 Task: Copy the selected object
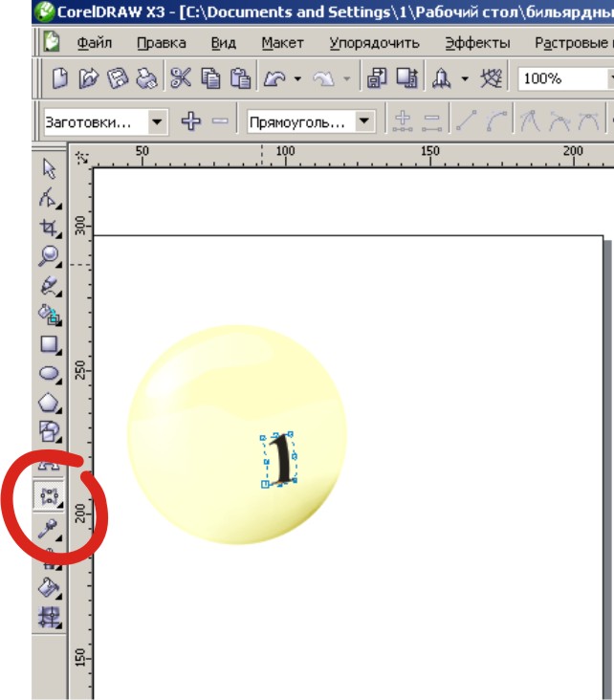pos(210,78)
